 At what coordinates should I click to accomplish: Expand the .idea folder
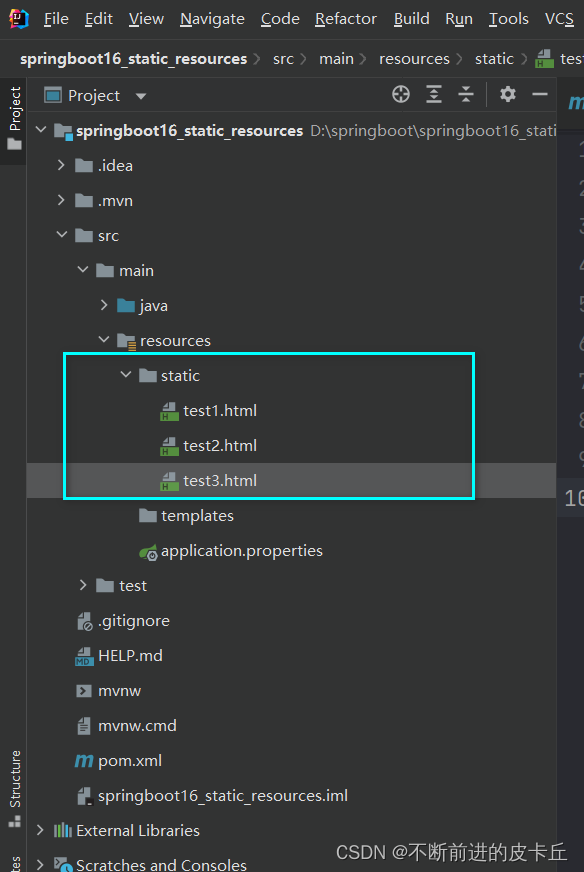coord(61,165)
